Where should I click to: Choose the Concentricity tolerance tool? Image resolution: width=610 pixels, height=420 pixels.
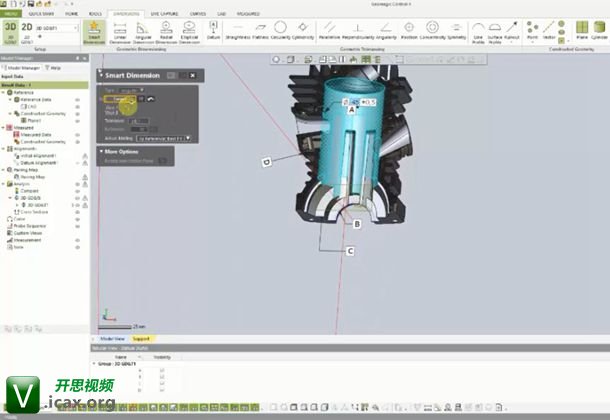coord(432,30)
